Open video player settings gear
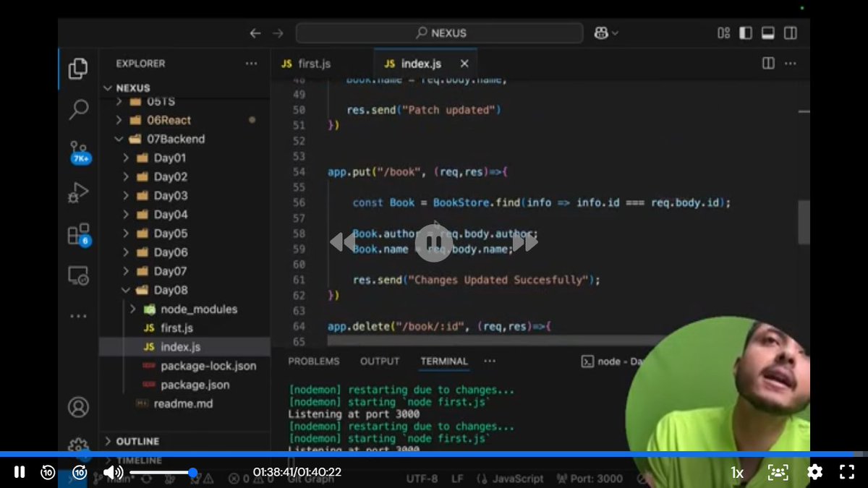The image size is (868, 488). 814,472
